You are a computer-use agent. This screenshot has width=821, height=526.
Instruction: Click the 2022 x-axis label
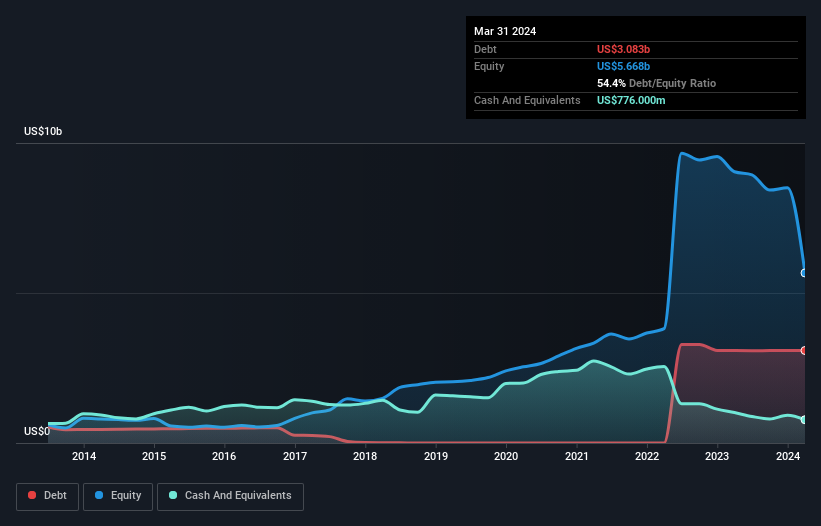(647, 456)
